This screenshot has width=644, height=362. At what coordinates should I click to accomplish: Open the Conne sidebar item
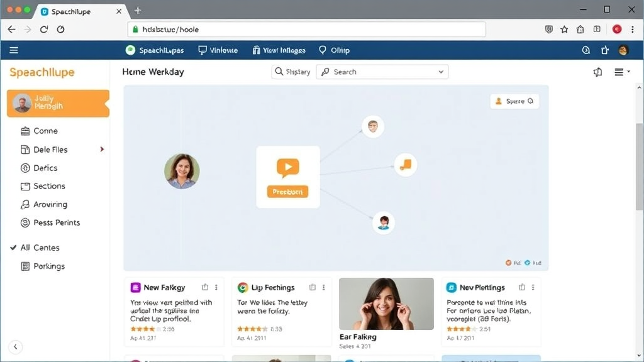[x=45, y=131]
